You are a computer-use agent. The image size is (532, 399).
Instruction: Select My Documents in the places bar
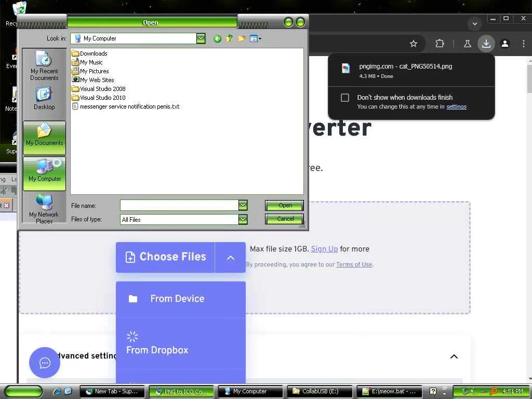tap(45, 138)
